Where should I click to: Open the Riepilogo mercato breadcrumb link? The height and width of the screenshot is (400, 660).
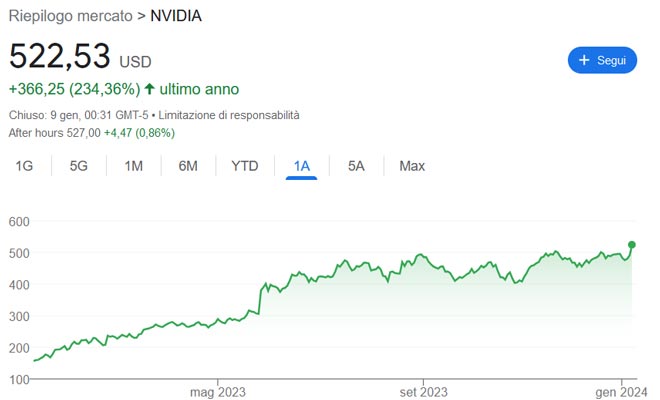[x=70, y=15]
